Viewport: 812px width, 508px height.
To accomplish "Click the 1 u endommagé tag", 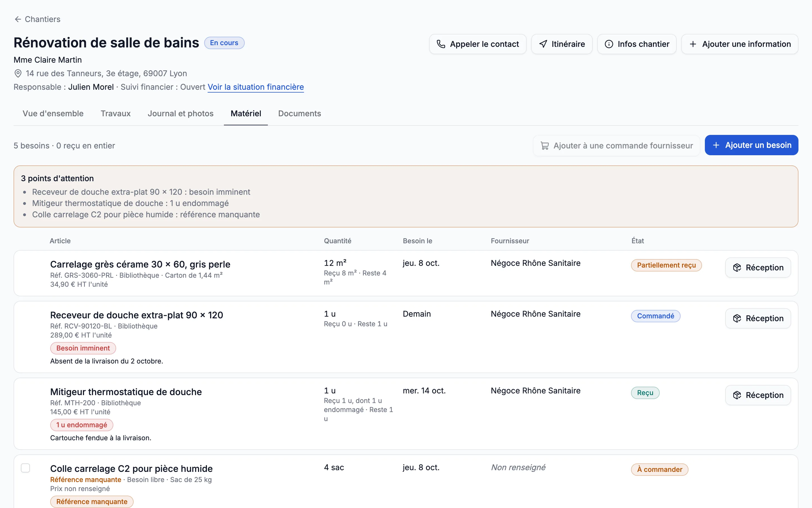I will (81, 425).
